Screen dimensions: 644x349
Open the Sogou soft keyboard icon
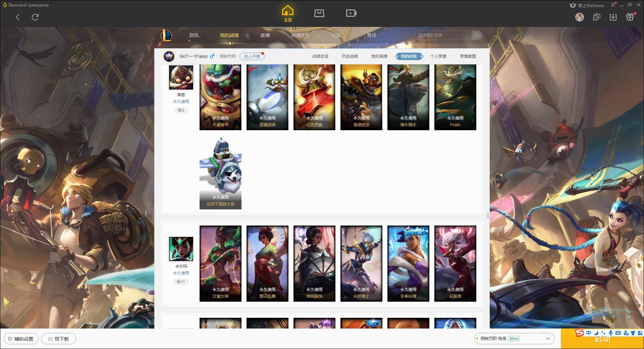[618, 333]
